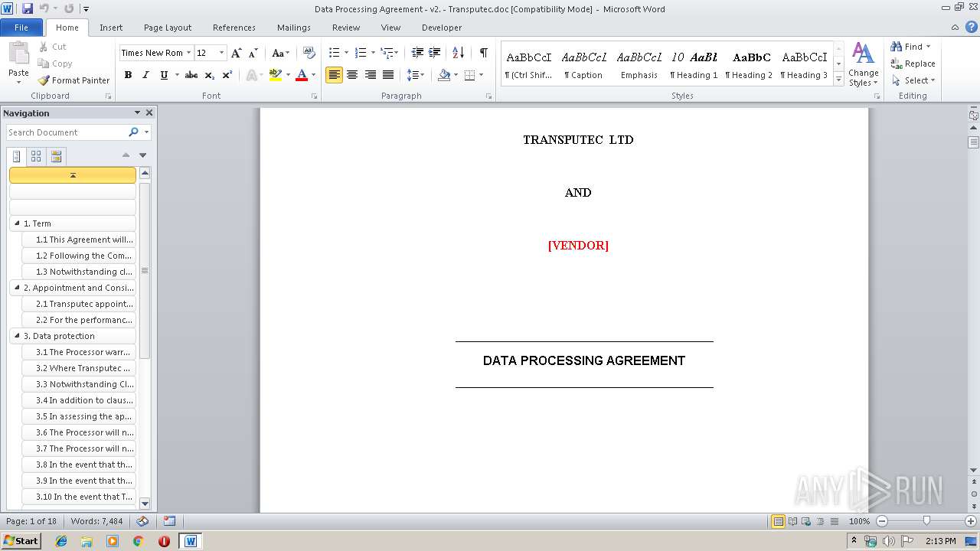Viewport: 980px width, 551px height.
Task: Shrink font size
Action: pyautogui.click(x=253, y=53)
